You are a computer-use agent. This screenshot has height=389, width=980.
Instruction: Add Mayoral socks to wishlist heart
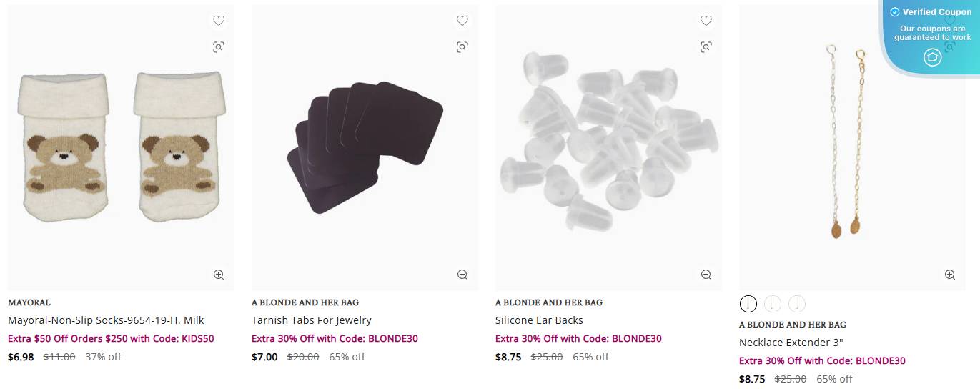coord(219,21)
